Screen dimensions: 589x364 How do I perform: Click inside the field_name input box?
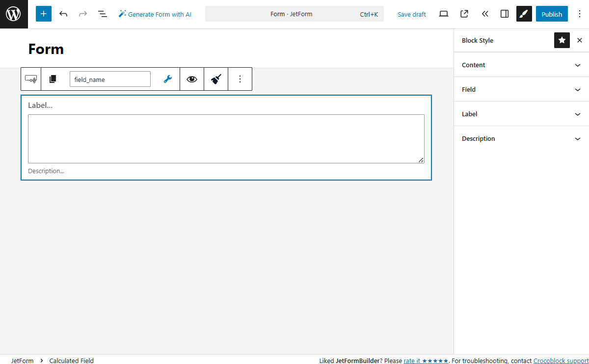[110, 79]
